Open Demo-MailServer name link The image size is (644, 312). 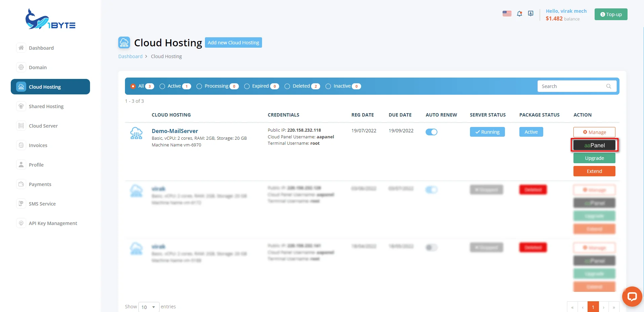pyautogui.click(x=175, y=131)
